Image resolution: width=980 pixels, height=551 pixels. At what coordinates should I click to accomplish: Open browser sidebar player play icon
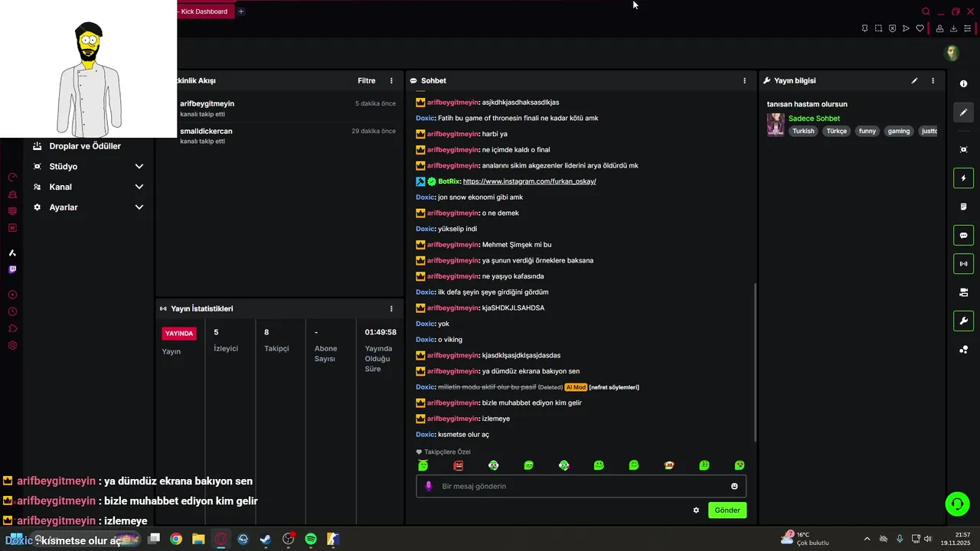point(12,295)
